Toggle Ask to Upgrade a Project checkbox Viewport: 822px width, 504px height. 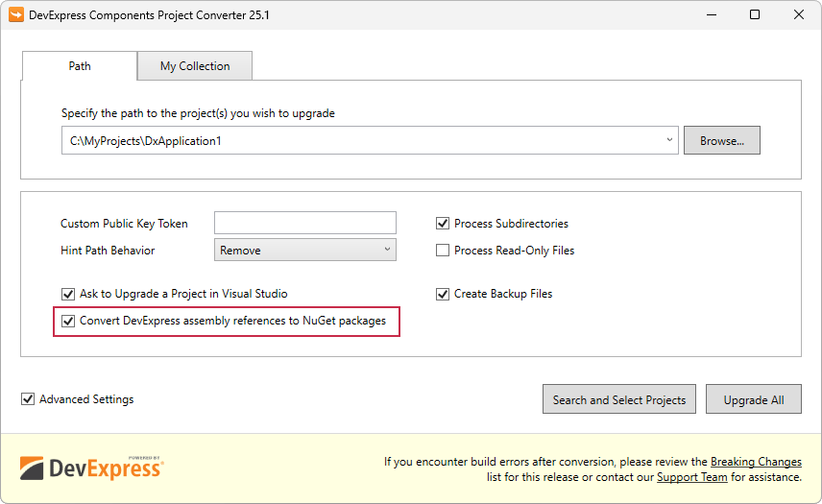(68, 294)
